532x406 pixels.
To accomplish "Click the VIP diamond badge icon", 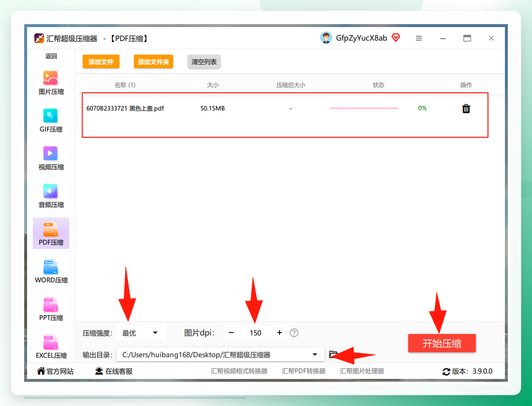I will [396, 37].
